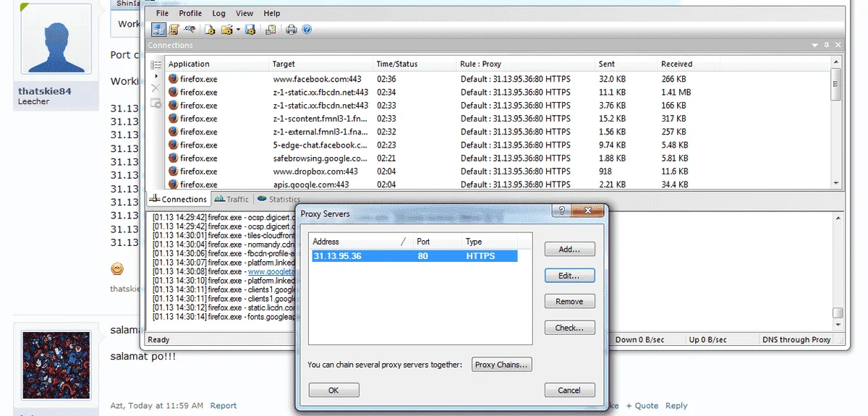The width and height of the screenshot is (868, 416).
Task: Click Reply link in forum post
Action: (x=676, y=406)
